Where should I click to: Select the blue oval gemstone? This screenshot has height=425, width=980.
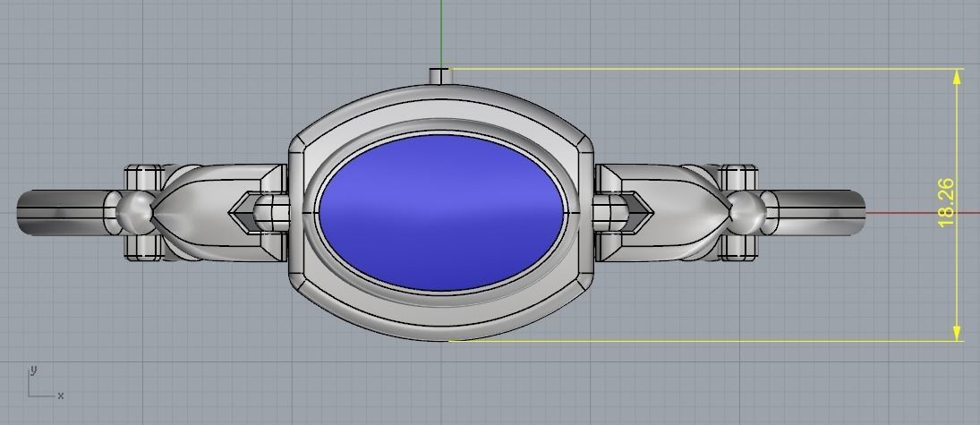[441, 213]
